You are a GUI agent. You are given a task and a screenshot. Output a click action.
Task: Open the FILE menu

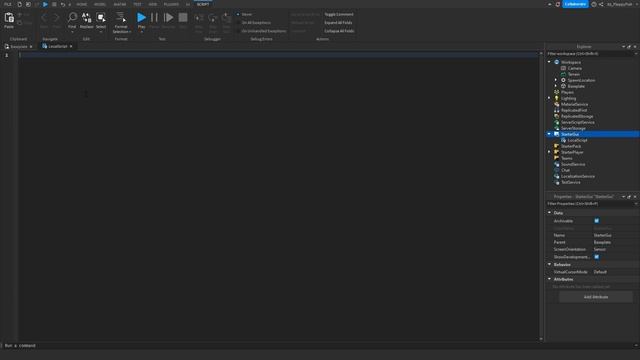(8, 4)
